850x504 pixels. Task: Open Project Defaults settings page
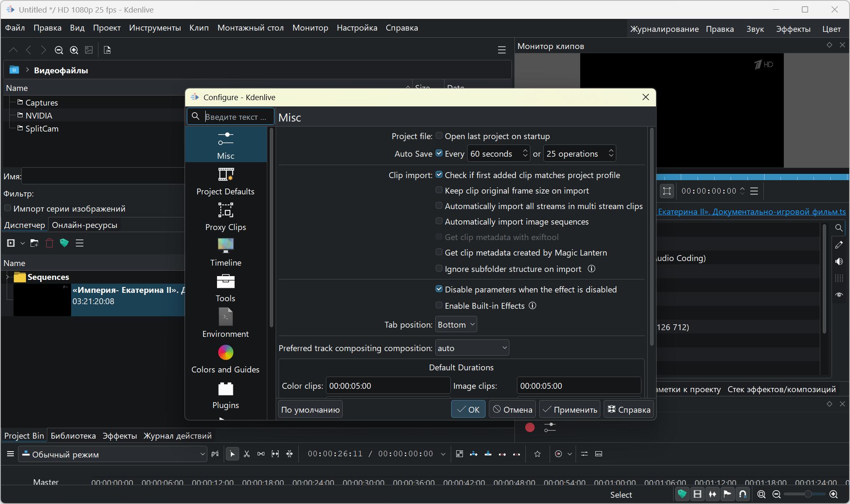pos(225,181)
